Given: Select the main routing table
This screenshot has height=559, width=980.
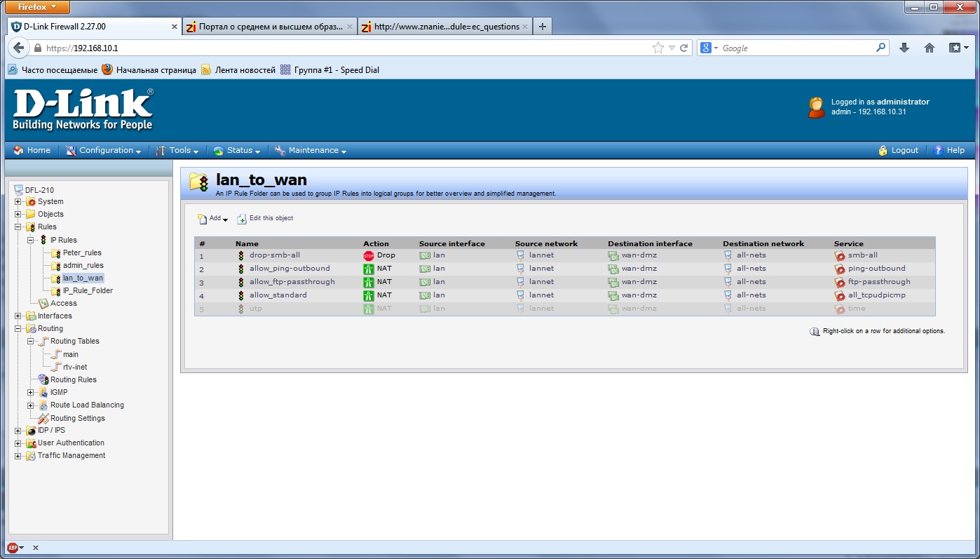Looking at the screenshot, I should [71, 355].
